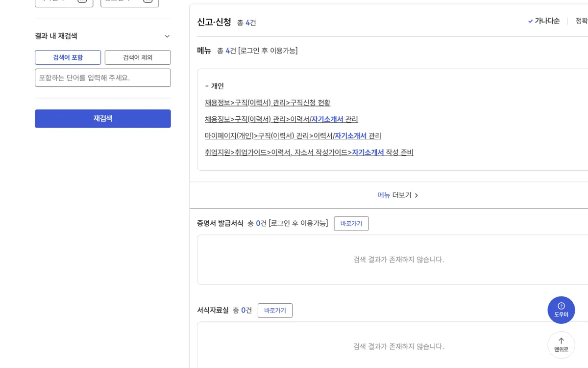Open 자기소개서 작성 준비 guide link

coord(309,153)
